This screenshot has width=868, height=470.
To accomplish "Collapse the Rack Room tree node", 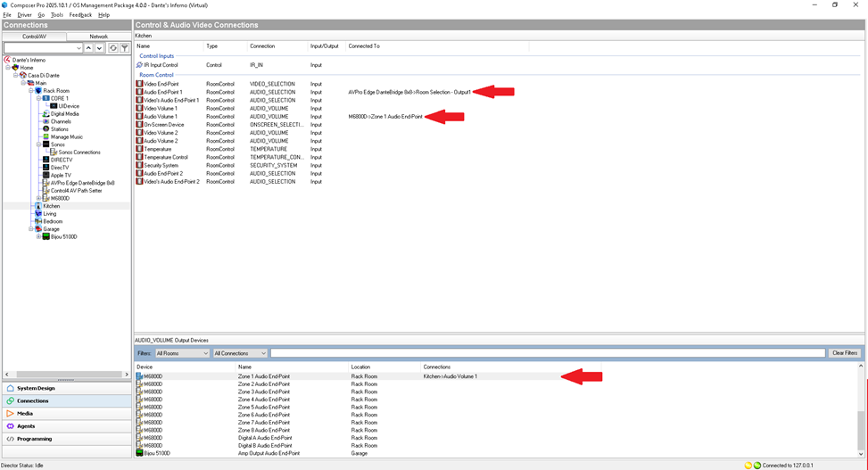I will click(31, 91).
